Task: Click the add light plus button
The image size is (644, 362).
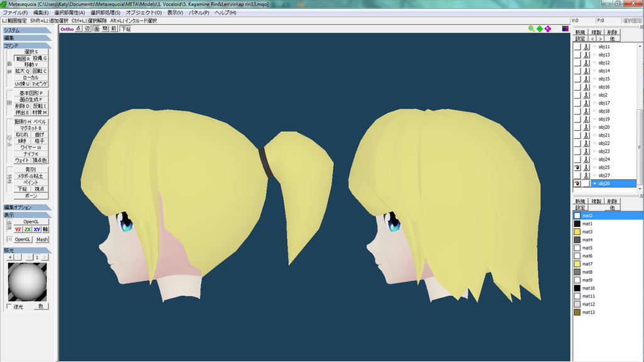Action: [10, 257]
